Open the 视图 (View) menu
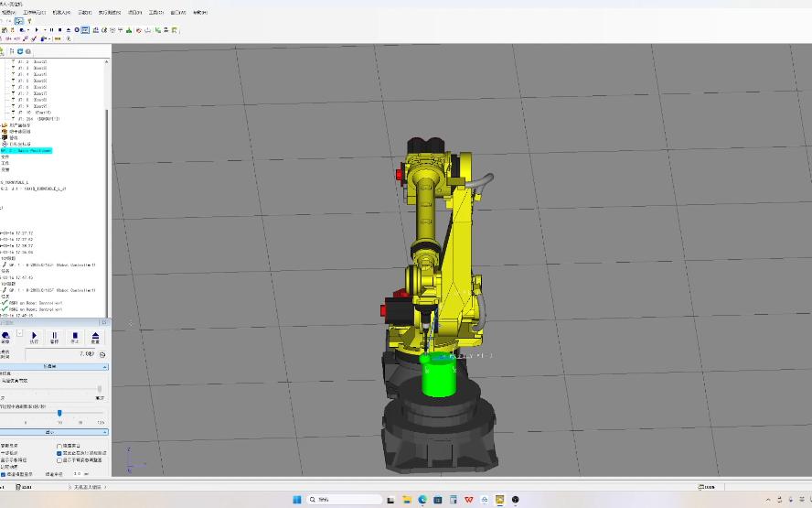Image resolution: width=812 pixels, height=508 pixels. click(x=8, y=13)
